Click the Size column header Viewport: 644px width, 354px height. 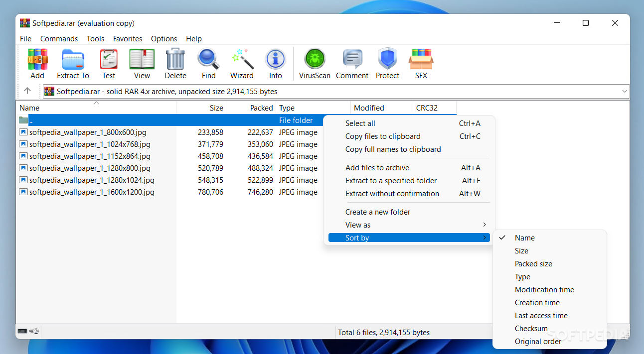(x=201, y=108)
